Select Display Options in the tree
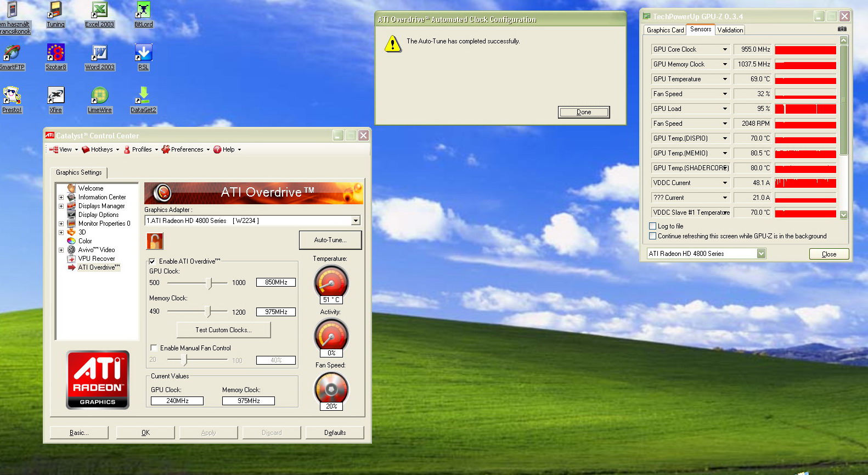 (98, 215)
